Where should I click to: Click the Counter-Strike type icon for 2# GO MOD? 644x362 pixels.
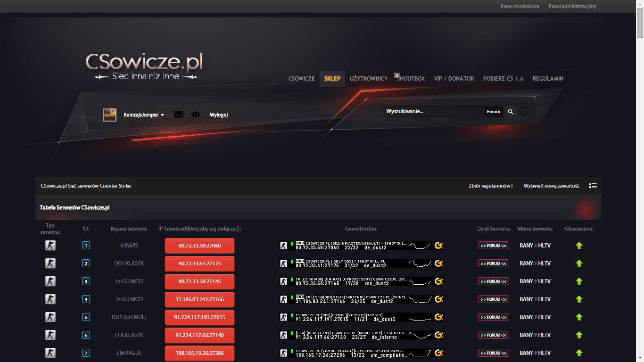(x=50, y=299)
